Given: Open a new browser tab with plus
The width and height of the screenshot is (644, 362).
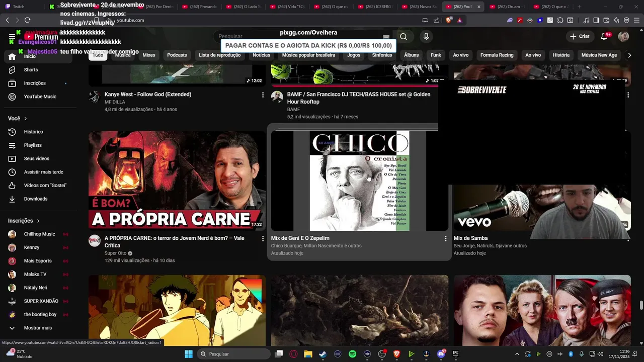Looking at the screenshot, I should click(579, 7).
